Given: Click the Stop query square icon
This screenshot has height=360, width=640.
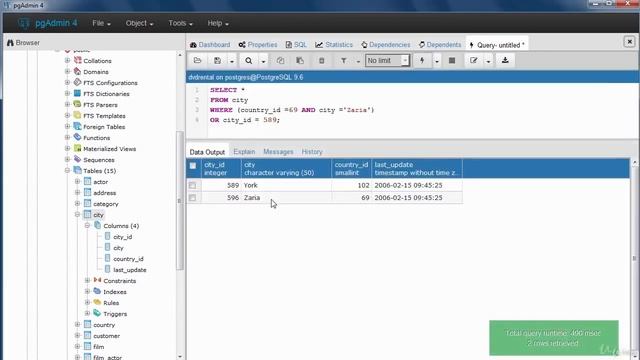Looking at the screenshot, I should pyautogui.click(x=452, y=61).
